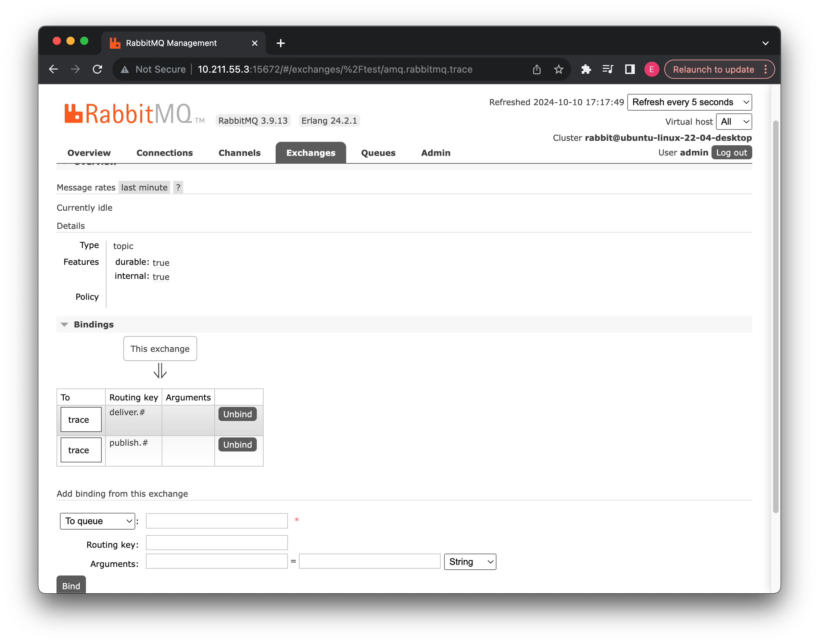Open the To queue destination dropdown
The image size is (819, 644).
pyautogui.click(x=98, y=521)
